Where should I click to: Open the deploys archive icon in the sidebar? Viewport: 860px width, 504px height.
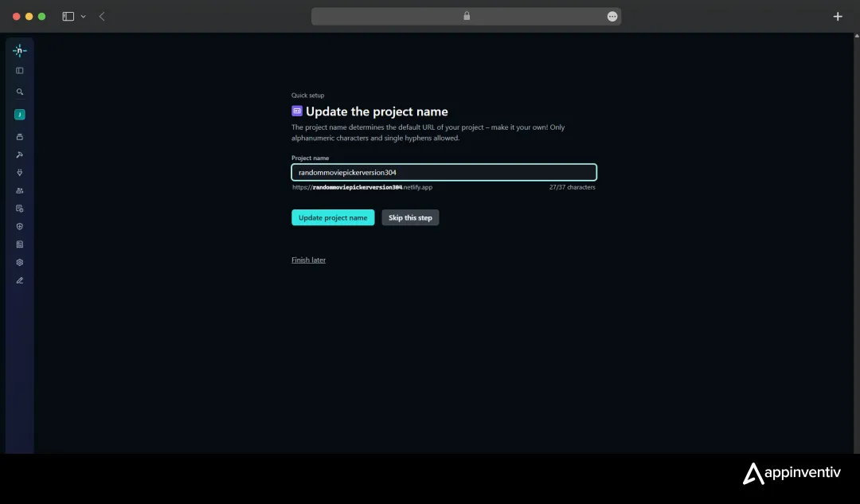19,136
